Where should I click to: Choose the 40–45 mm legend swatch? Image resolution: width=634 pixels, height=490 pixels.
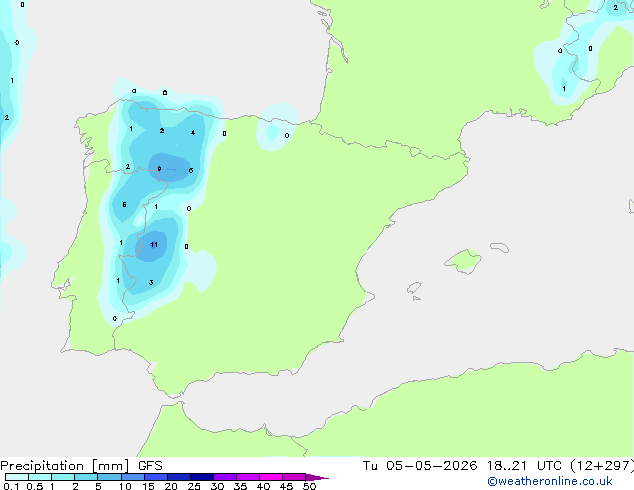[x=271, y=477]
